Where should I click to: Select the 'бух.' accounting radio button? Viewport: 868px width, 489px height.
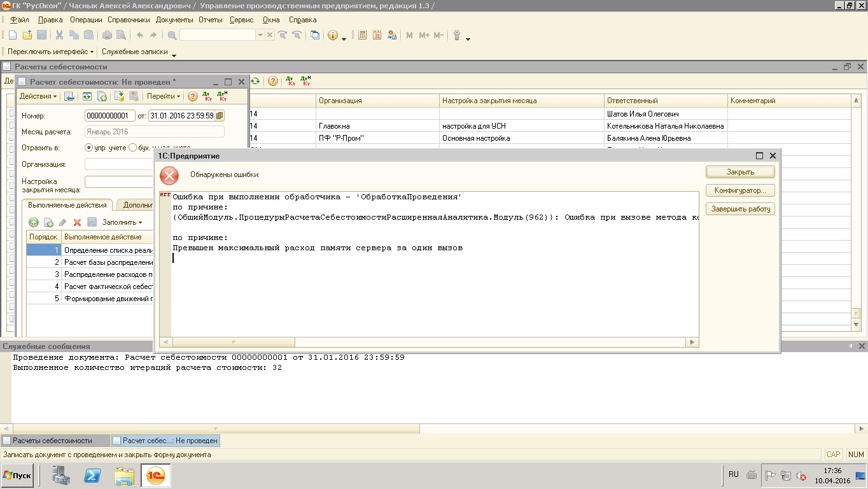point(132,148)
